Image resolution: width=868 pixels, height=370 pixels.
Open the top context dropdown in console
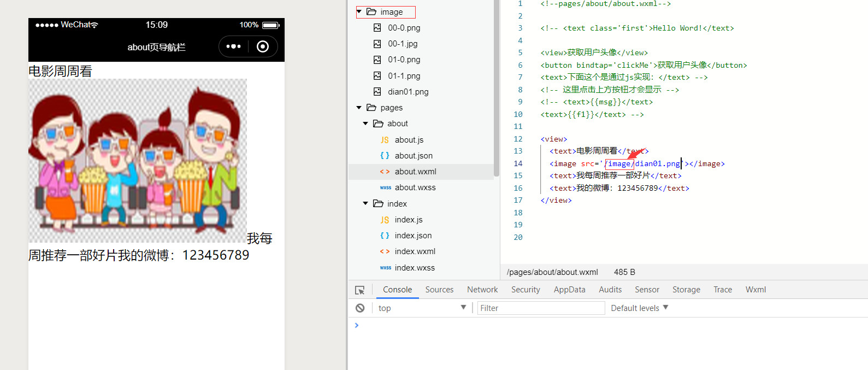tap(422, 308)
